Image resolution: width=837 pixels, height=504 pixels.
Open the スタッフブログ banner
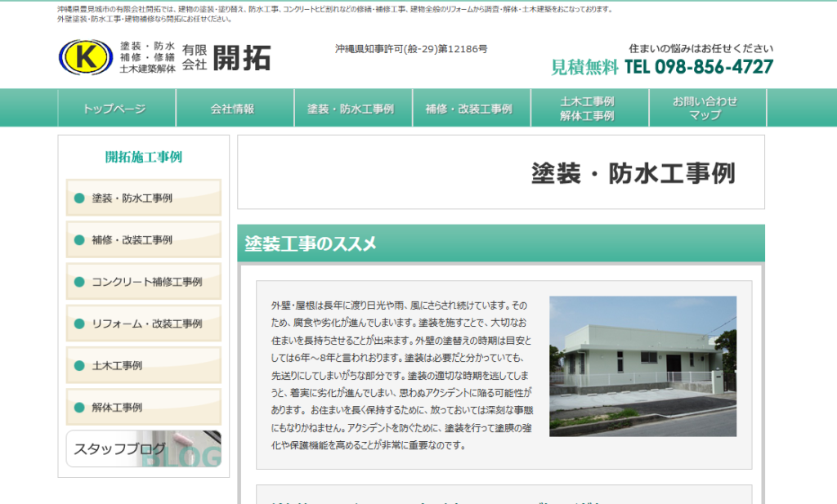coord(143,449)
